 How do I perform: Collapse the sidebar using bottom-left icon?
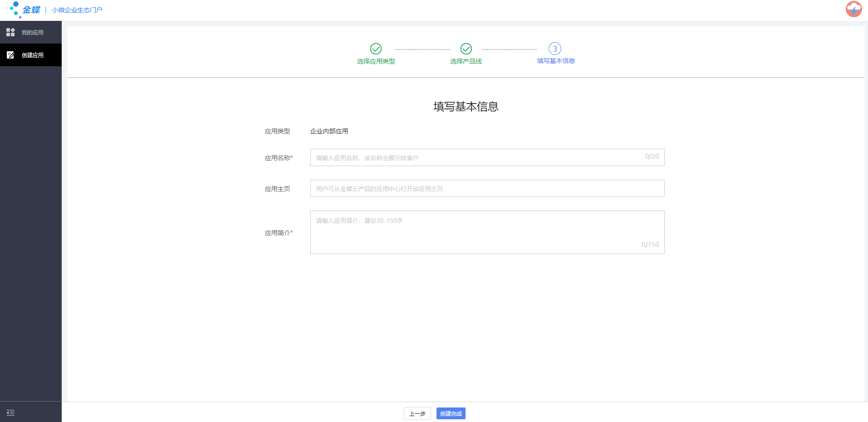coord(10,412)
